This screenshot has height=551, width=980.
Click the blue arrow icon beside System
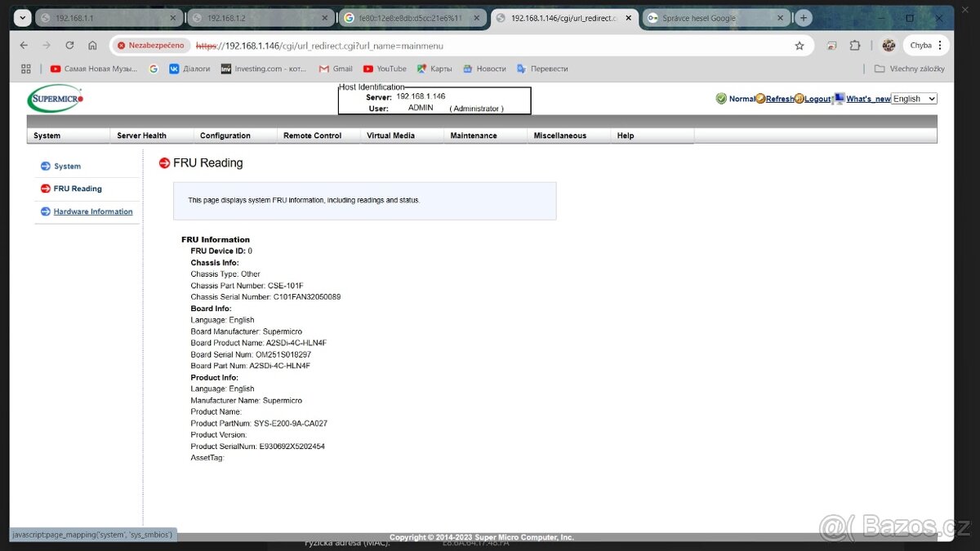[45, 167]
